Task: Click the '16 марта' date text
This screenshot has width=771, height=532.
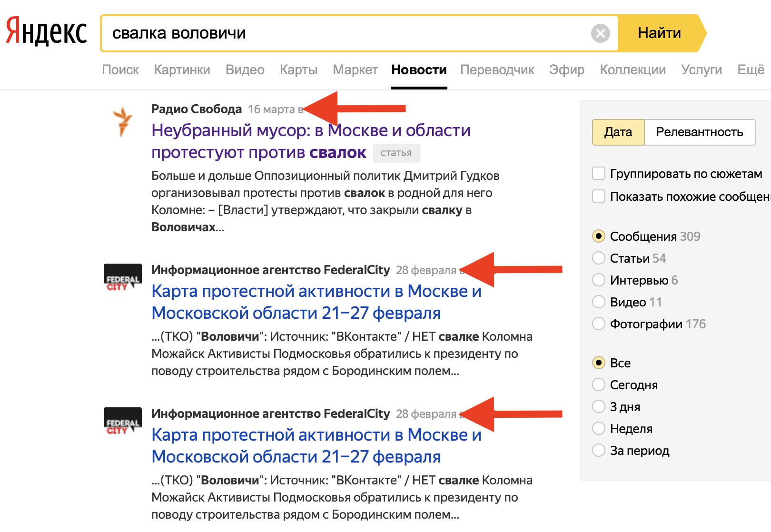Action: [x=271, y=109]
